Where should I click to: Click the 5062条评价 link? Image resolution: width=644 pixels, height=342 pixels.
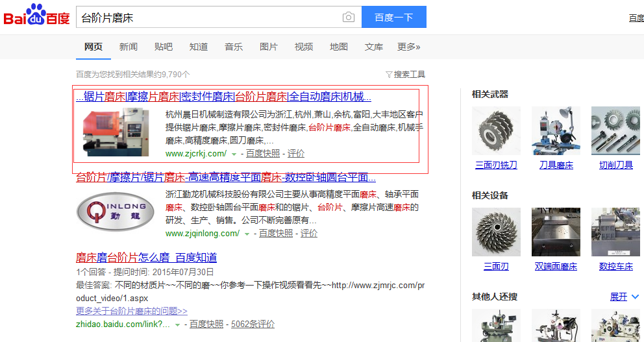tap(253, 324)
